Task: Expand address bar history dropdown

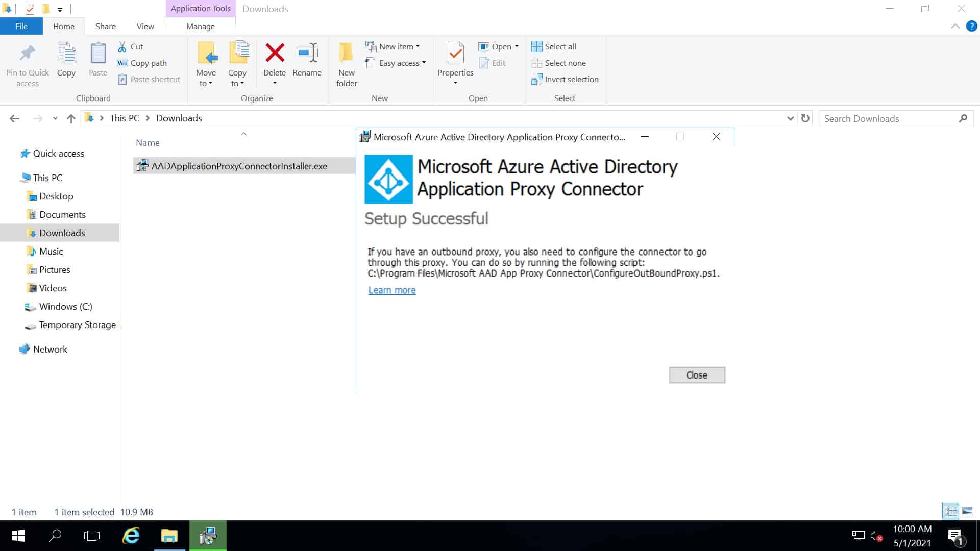Action: click(790, 118)
